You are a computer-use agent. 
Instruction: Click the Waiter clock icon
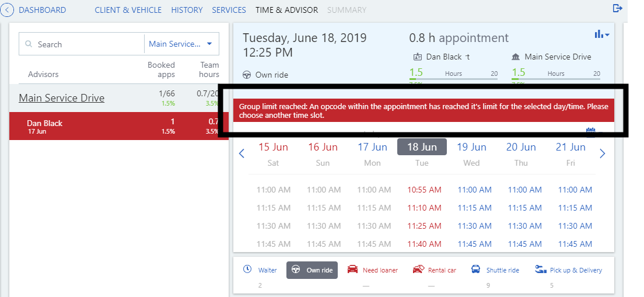247,270
